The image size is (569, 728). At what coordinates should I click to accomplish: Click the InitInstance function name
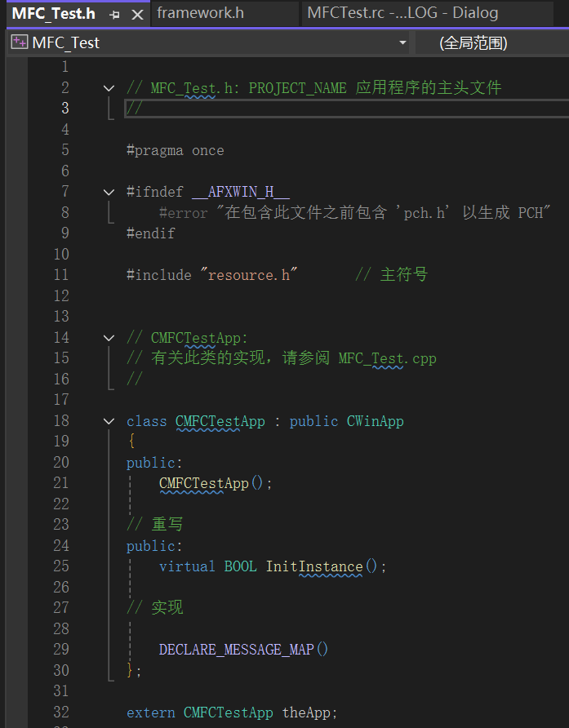(x=314, y=566)
